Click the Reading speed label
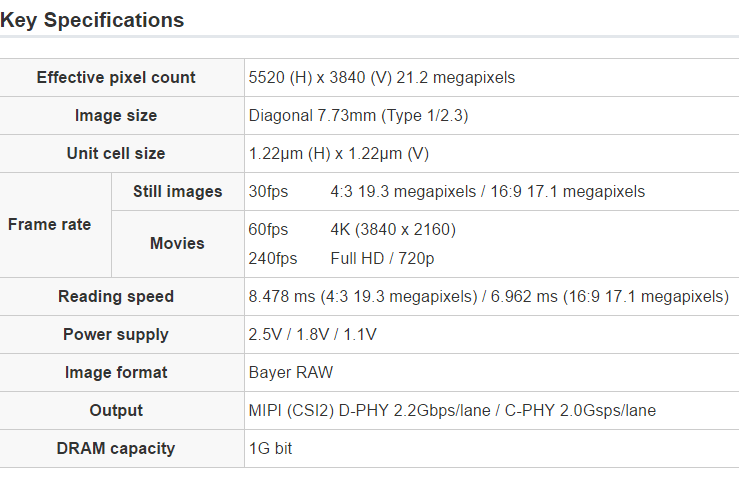Viewport: 739px width, 480px height. click(116, 297)
